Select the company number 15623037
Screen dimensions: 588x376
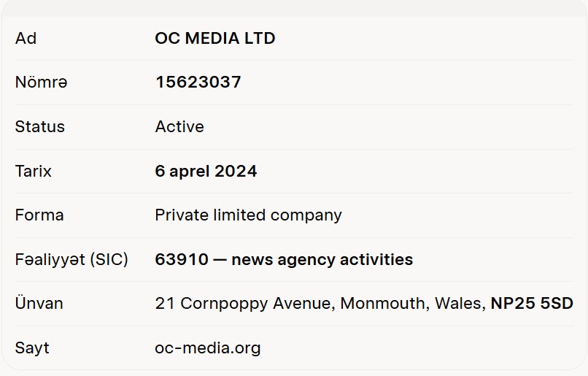click(198, 83)
